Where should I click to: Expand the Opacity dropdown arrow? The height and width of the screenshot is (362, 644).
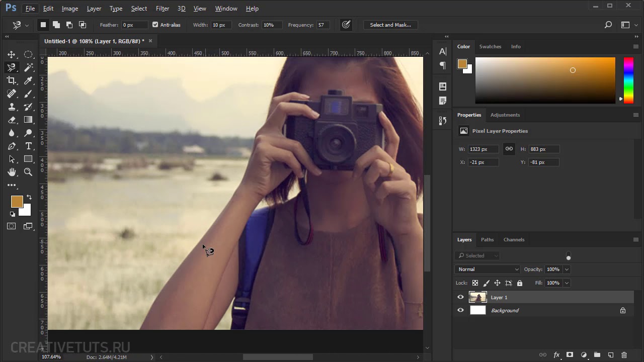[567, 269]
